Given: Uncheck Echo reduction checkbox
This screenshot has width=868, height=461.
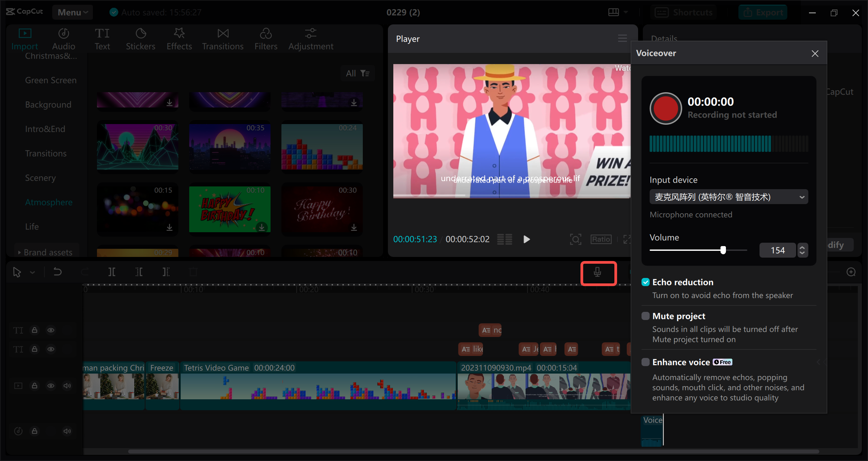Looking at the screenshot, I should pyautogui.click(x=646, y=282).
